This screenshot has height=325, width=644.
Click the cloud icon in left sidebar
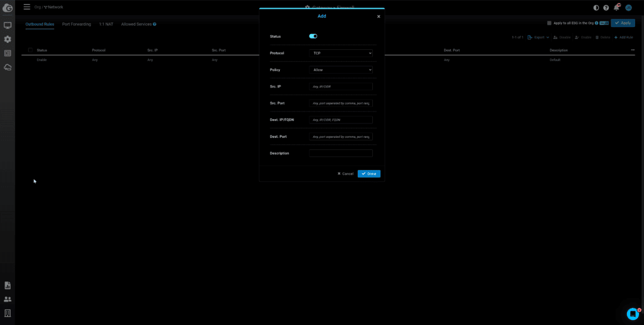coord(8,67)
